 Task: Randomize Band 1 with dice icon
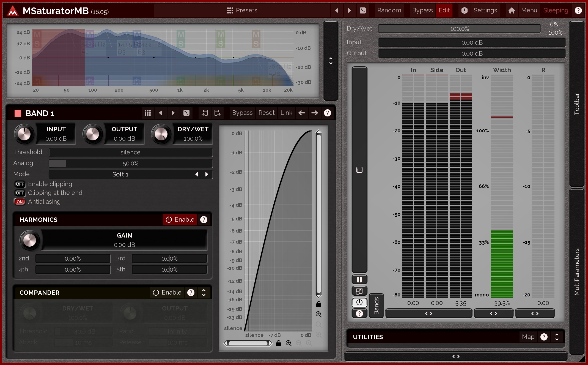click(x=186, y=113)
